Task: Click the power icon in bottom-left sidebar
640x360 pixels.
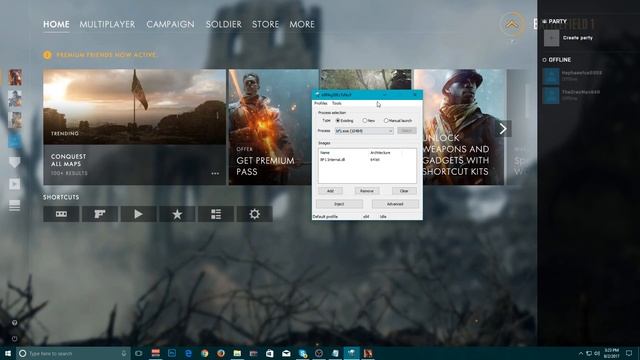Action: click(15, 338)
